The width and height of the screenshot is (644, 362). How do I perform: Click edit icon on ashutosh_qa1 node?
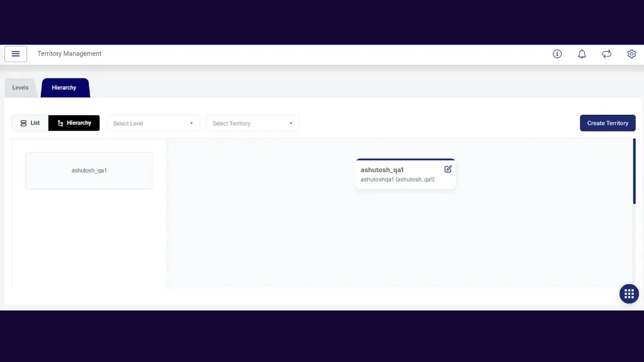[448, 169]
